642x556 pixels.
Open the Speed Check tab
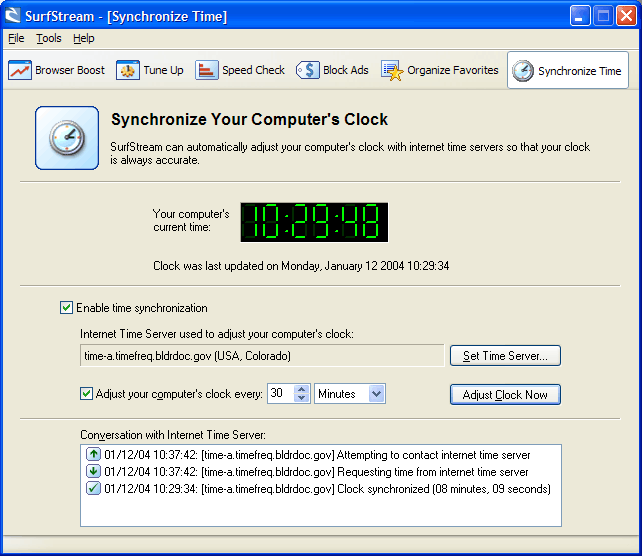click(x=240, y=70)
